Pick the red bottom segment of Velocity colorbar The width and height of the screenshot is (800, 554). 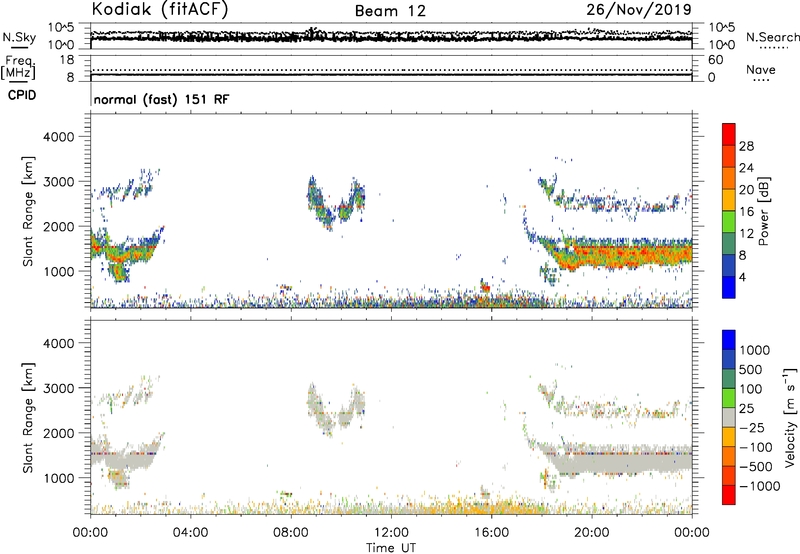point(729,495)
